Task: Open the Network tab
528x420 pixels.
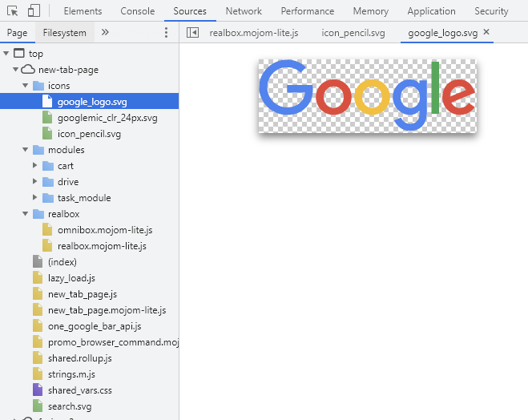Action: click(x=244, y=11)
